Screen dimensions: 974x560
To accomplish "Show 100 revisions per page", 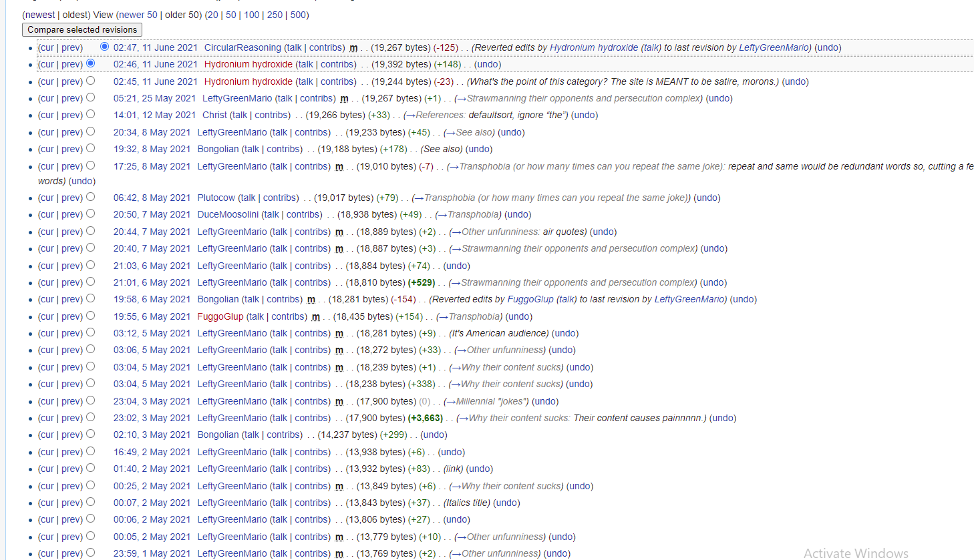I will pyautogui.click(x=252, y=15).
